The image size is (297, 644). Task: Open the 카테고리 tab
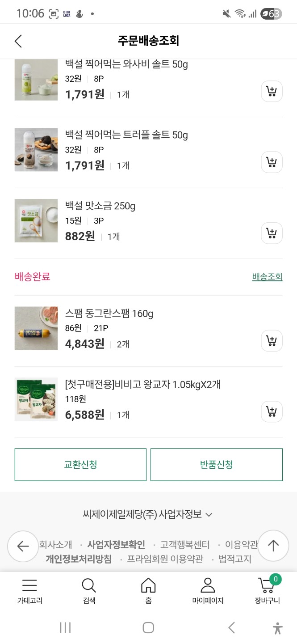click(x=29, y=591)
